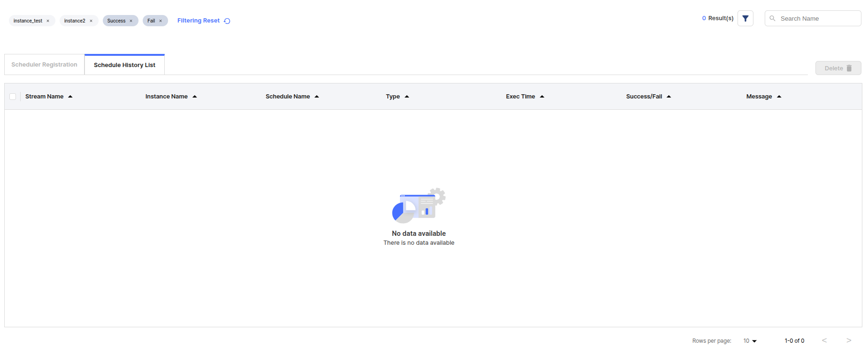Click the No data available heading

[419, 233]
